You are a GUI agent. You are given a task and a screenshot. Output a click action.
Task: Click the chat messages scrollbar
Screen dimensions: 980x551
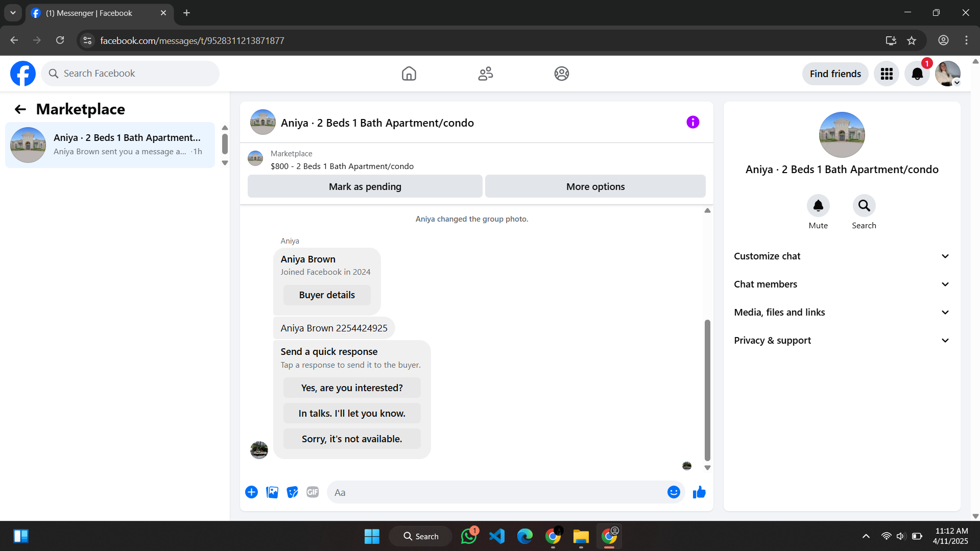(707, 390)
